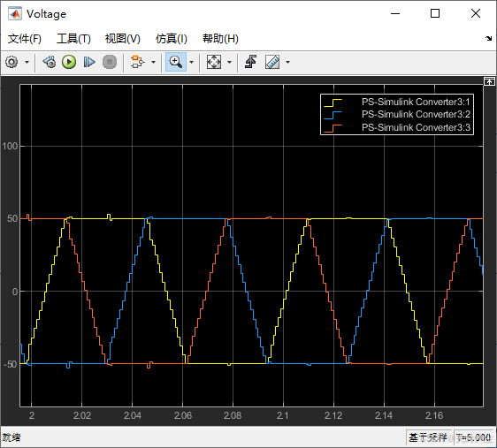The height and width of the screenshot is (448, 497).
Task: Expand the configuration properties dropdown arrow
Action: [27, 62]
